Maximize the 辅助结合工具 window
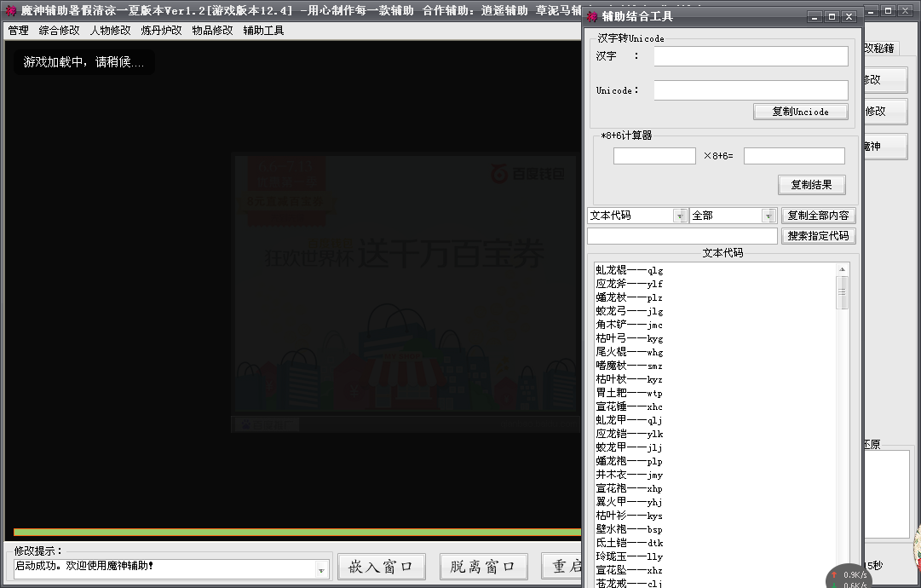The width and height of the screenshot is (921, 588). pyautogui.click(x=832, y=16)
